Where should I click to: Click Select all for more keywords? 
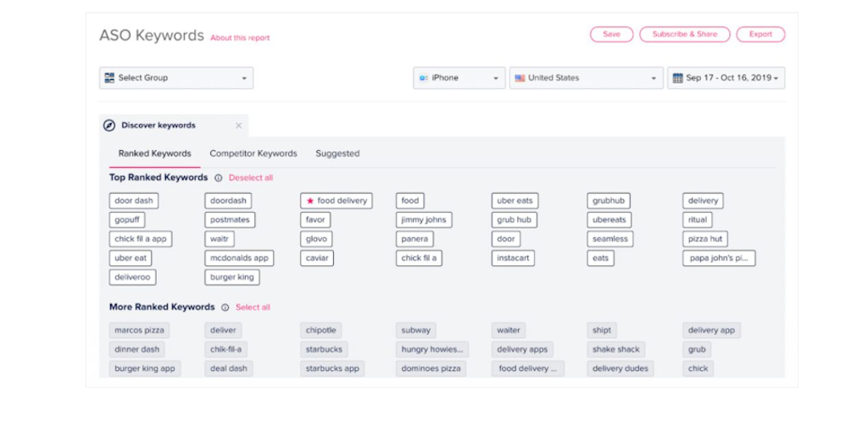[253, 308]
